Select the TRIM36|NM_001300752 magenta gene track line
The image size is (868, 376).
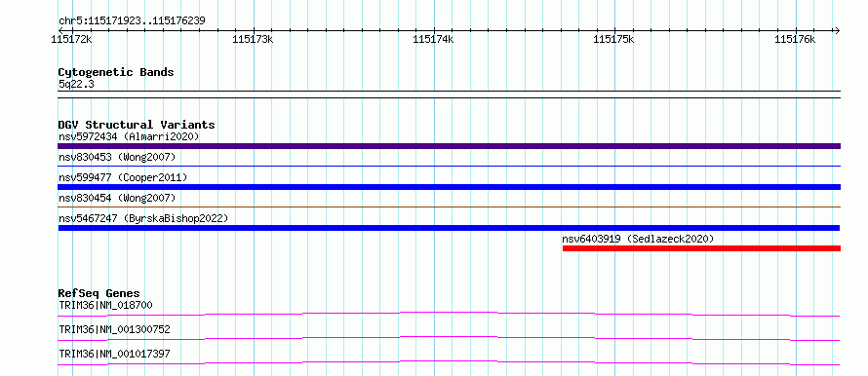click(x=449, y=338)
